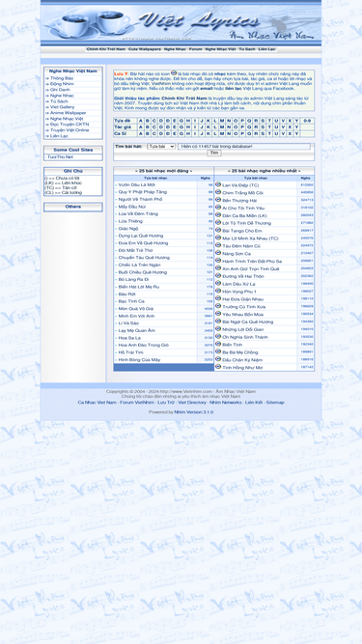Open the song Người Về Thành Phố
This screenshot has width=362, height=644.
(140, 199)
